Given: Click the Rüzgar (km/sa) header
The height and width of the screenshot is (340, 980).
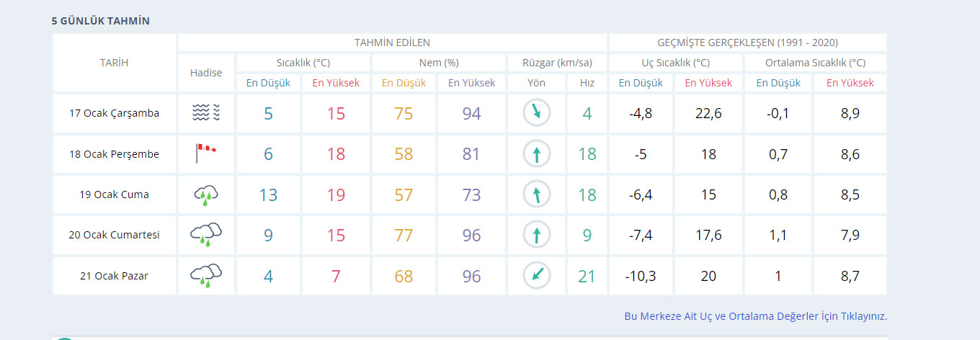Looking at the screenshot, I should coord(556,63).
